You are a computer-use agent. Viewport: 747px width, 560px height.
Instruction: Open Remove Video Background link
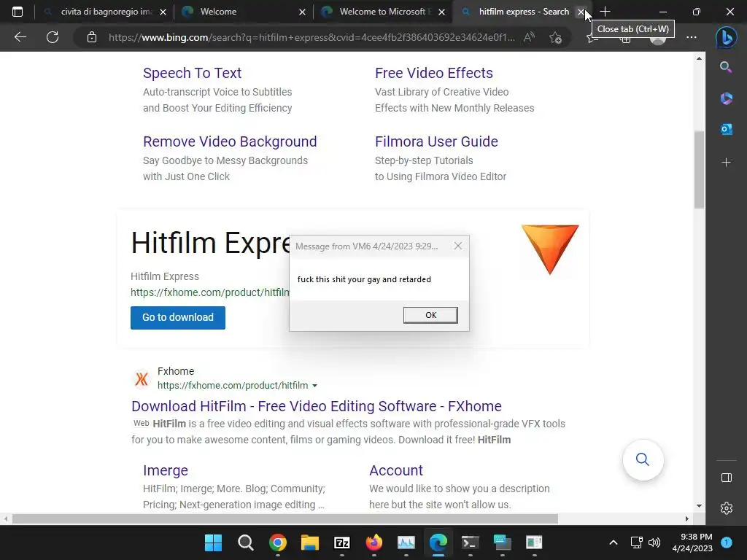tap(230, 141)
